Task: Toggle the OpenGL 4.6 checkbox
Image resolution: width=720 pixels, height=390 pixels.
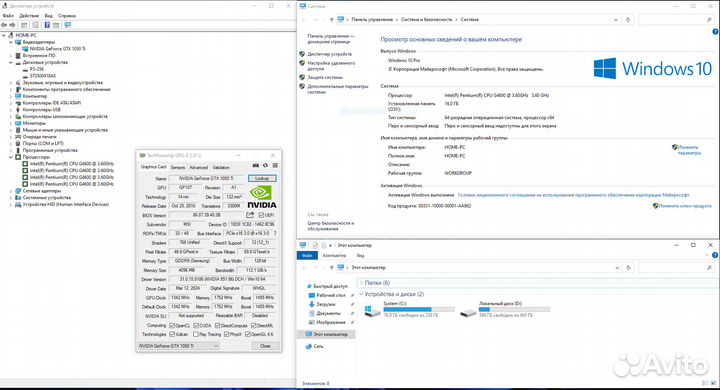Action: 248,334
